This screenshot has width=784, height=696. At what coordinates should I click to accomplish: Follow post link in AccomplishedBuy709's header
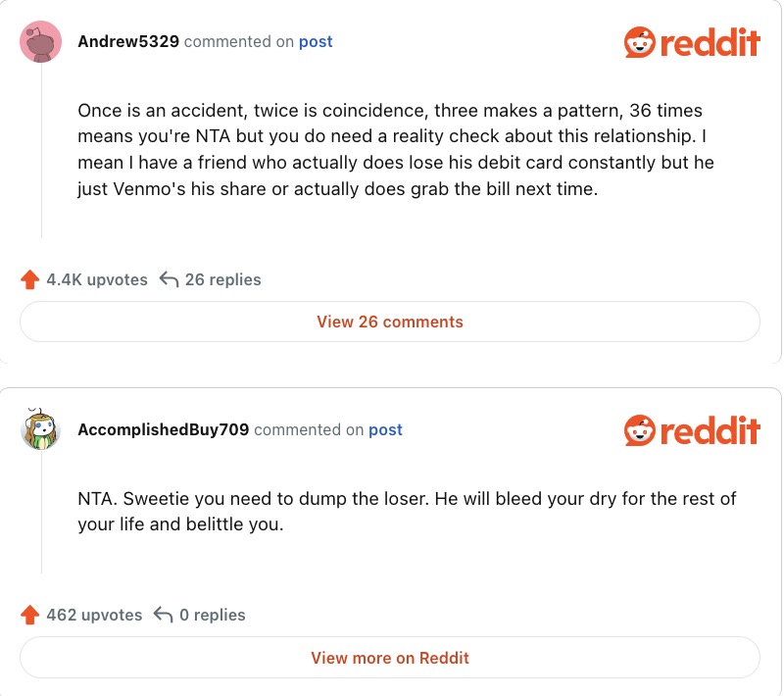pos(385,429)
